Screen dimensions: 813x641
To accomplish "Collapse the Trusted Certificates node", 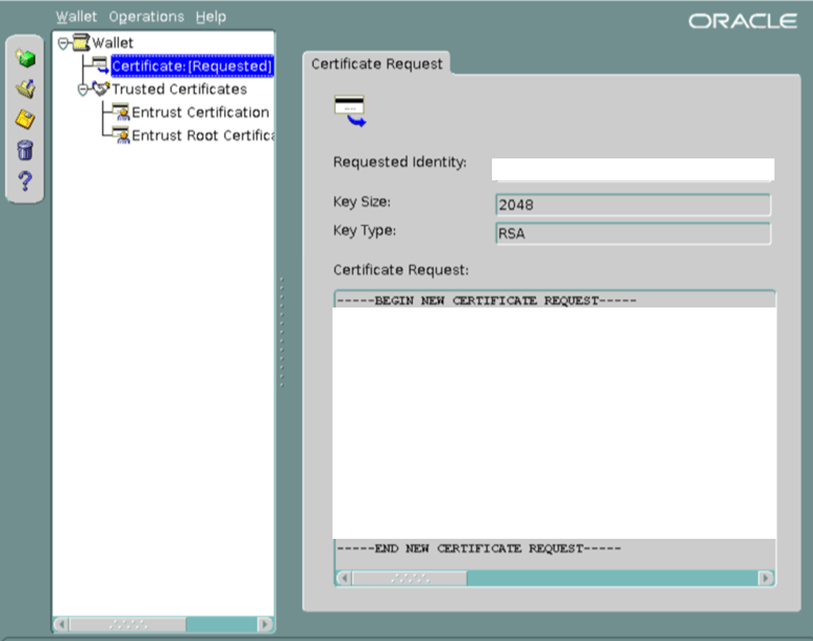I will tap(83, 89).
